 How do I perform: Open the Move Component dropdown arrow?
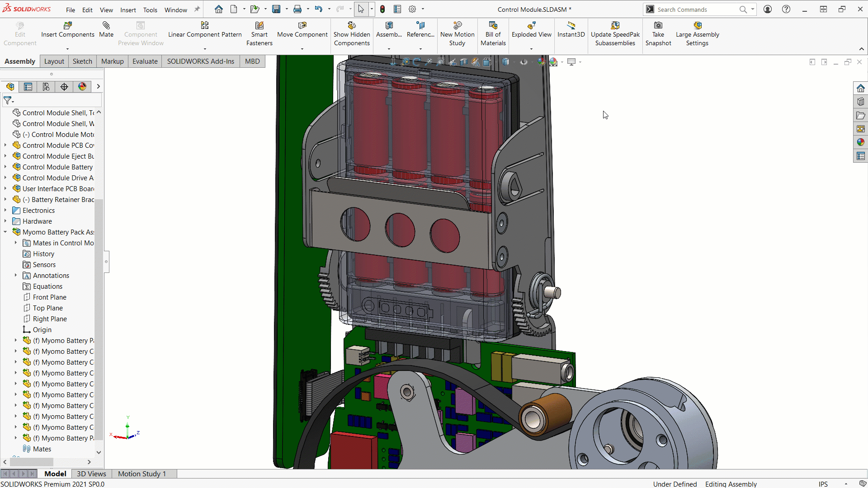pos(302,49)
